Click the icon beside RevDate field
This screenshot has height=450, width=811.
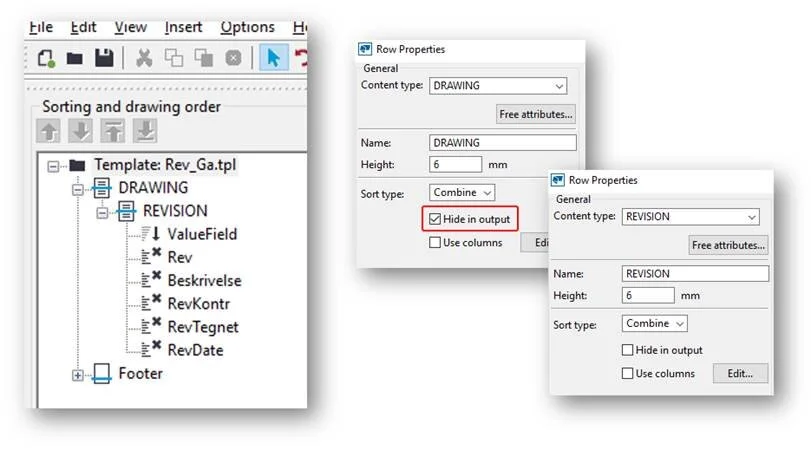(151, 350)
